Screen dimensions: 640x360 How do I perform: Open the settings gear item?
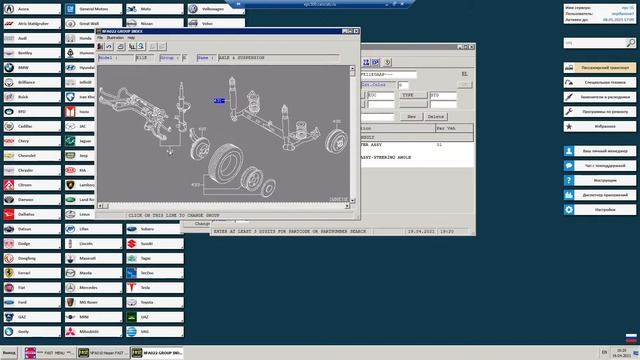[x=600, y=210]
